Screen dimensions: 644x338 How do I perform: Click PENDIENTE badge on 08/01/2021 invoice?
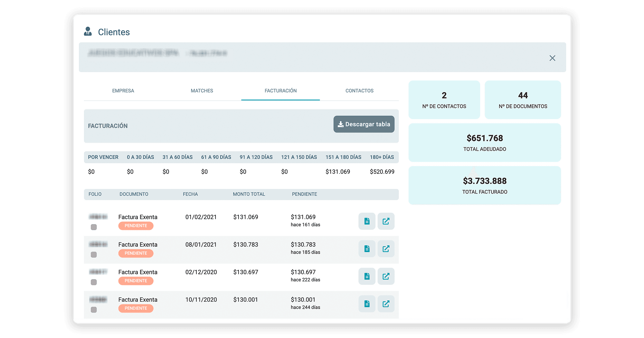coord(136,253)
